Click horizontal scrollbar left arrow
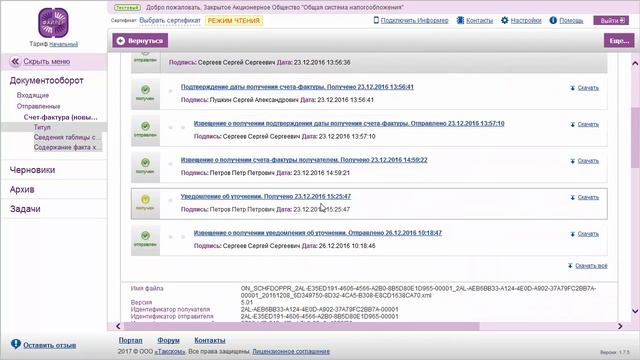 coord(118,326)
